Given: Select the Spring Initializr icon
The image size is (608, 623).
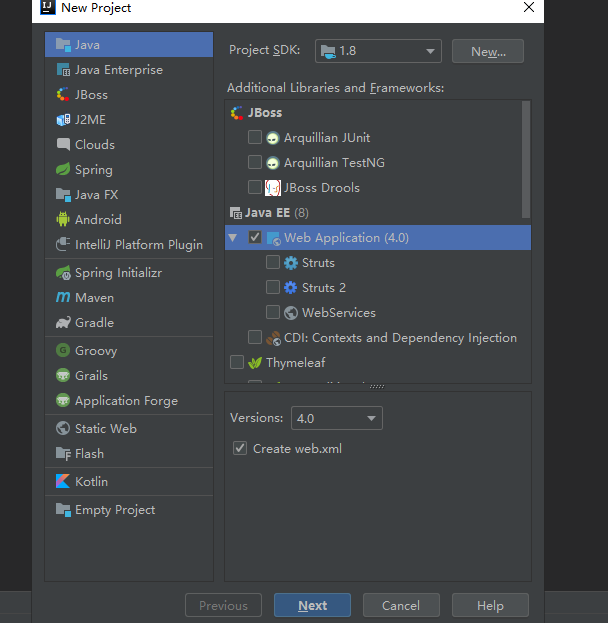Looking at the screenshot, I should click(63, 273).
